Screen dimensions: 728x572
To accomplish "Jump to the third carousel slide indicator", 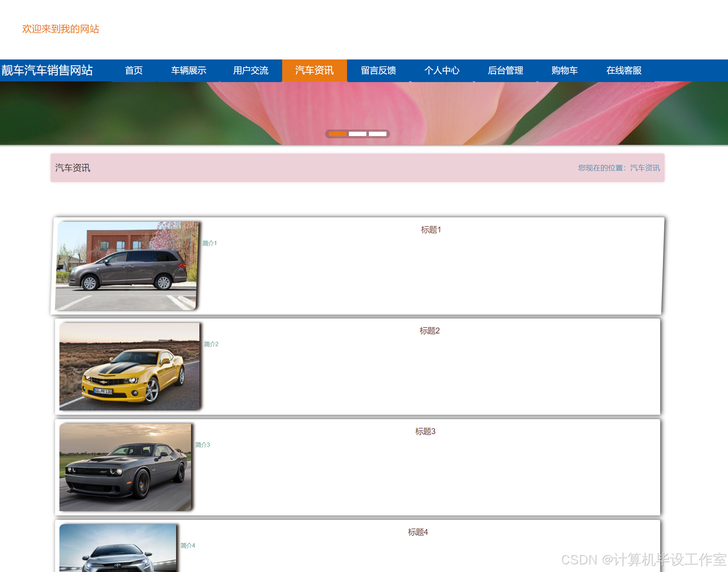I will coord(377,134).
